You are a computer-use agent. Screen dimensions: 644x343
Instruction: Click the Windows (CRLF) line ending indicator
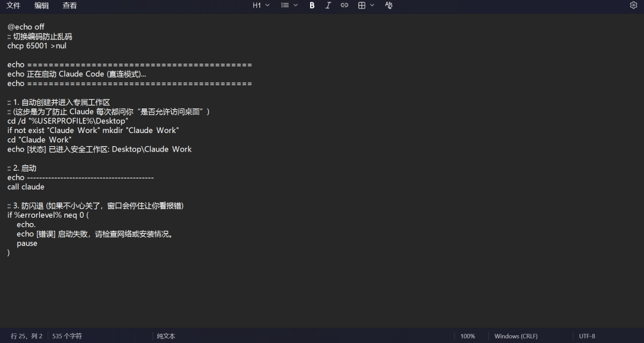(516, 336)
